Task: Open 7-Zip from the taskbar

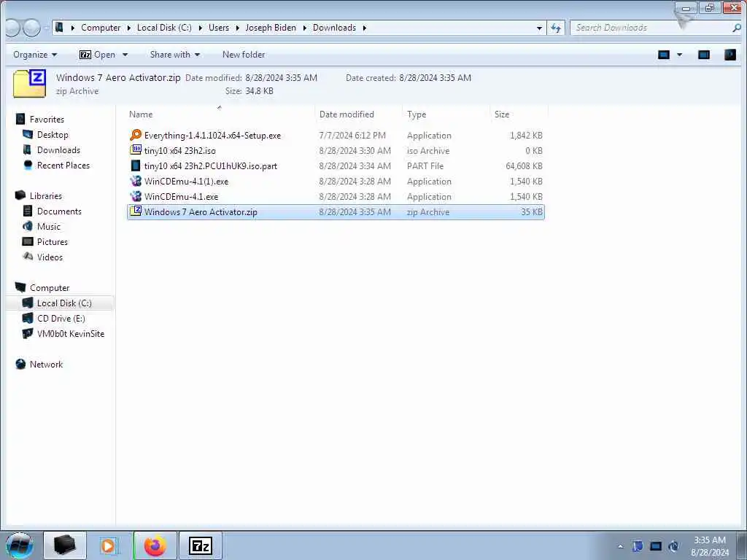Action: pyautogui.click(x=200, y=545)
